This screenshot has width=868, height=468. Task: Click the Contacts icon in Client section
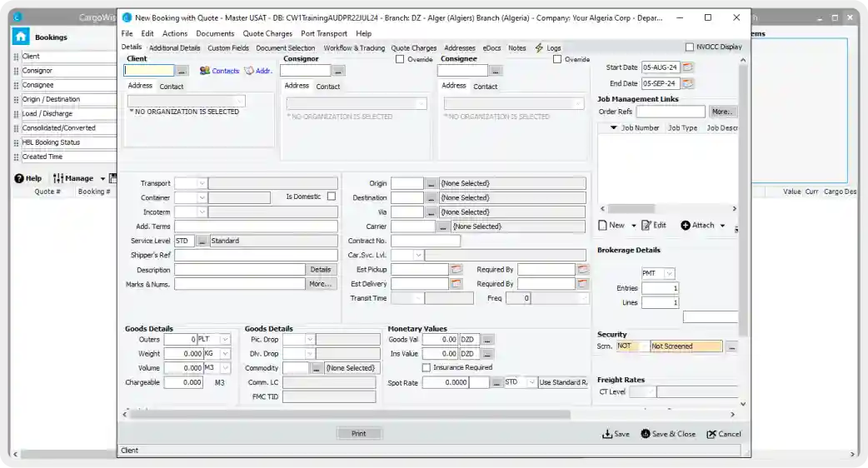[205, 71]
